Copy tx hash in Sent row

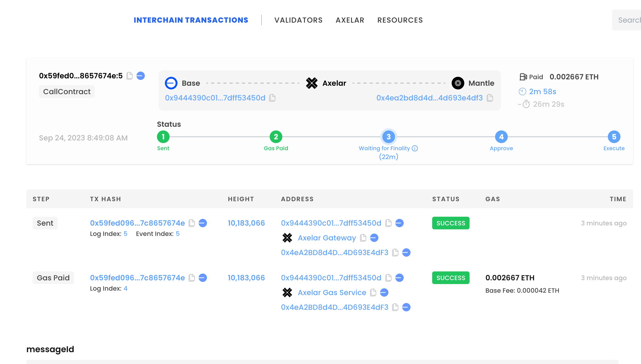coord(192,223)
